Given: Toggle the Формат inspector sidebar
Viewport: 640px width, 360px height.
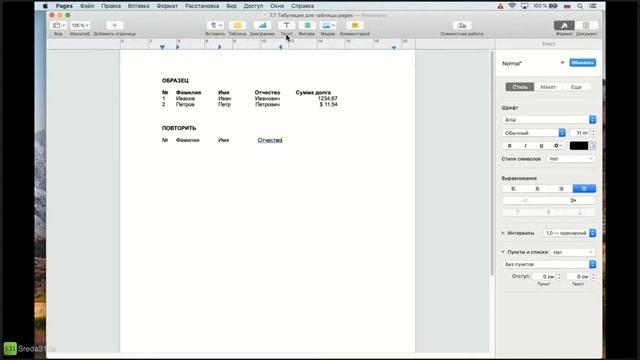Looking at the screenshot, I should pos(564,25).
